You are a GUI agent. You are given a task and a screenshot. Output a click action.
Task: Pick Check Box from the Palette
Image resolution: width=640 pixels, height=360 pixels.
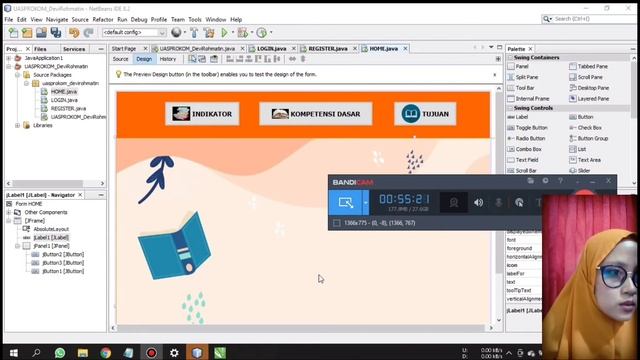tap(589, 128)
